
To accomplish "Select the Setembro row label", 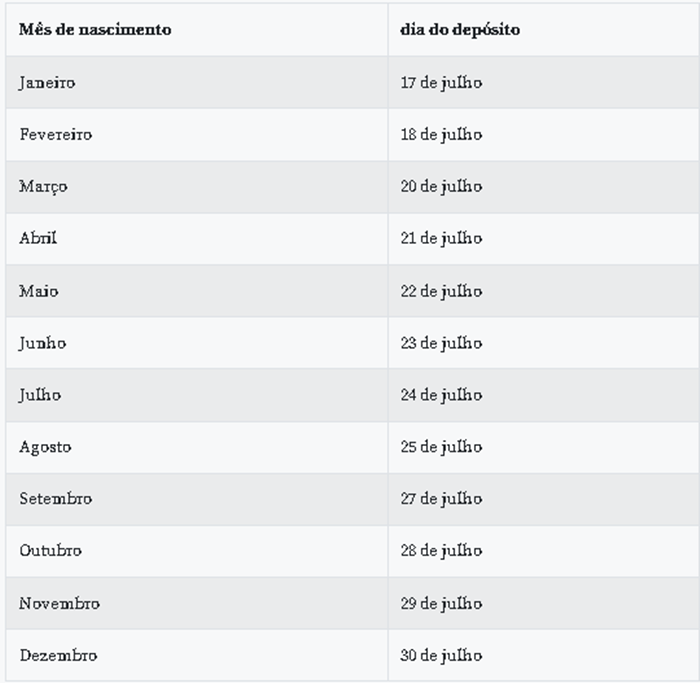I will tap(56, 499).
